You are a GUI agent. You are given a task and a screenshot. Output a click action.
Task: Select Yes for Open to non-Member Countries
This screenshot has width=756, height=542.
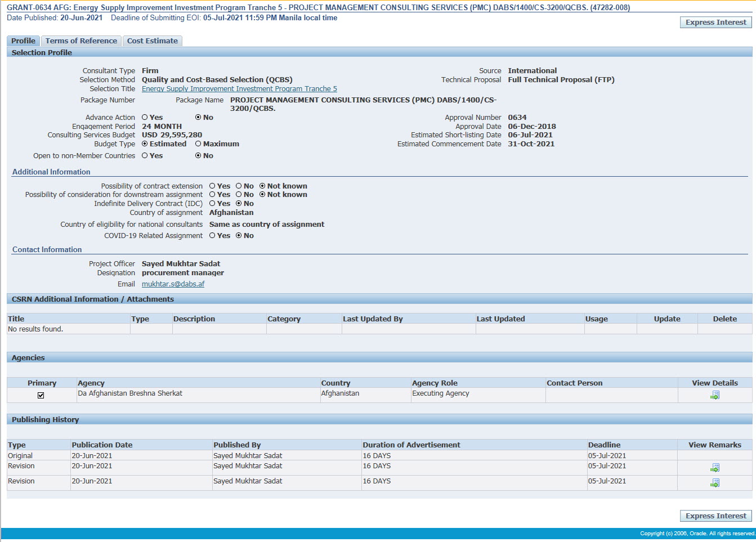tap(145, 156)
